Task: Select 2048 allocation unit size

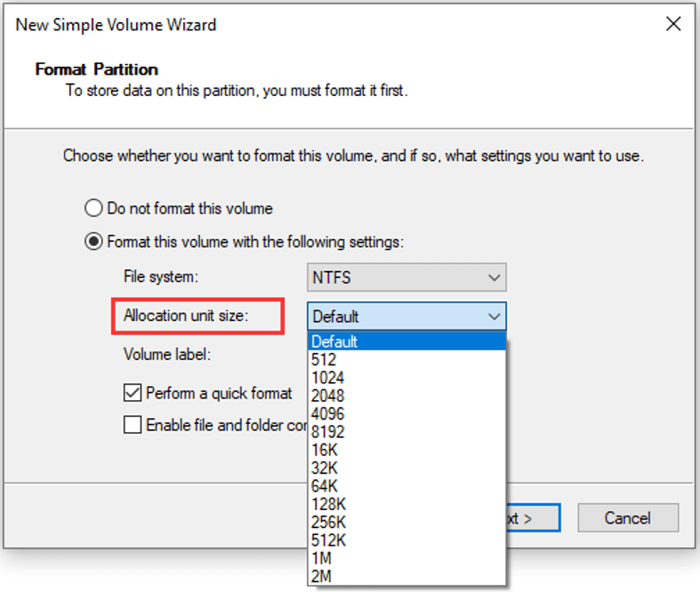Action: pos(406,396)
